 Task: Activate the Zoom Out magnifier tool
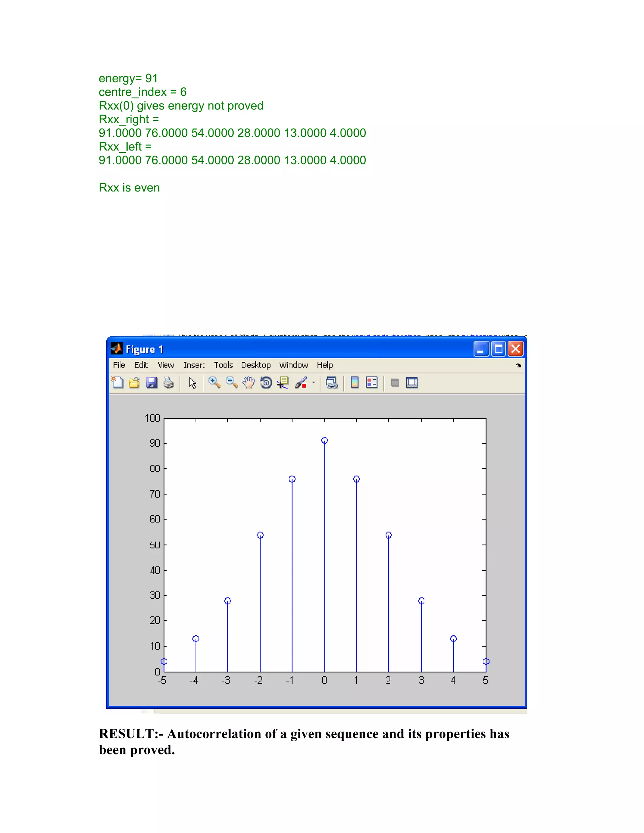point(231,382)
